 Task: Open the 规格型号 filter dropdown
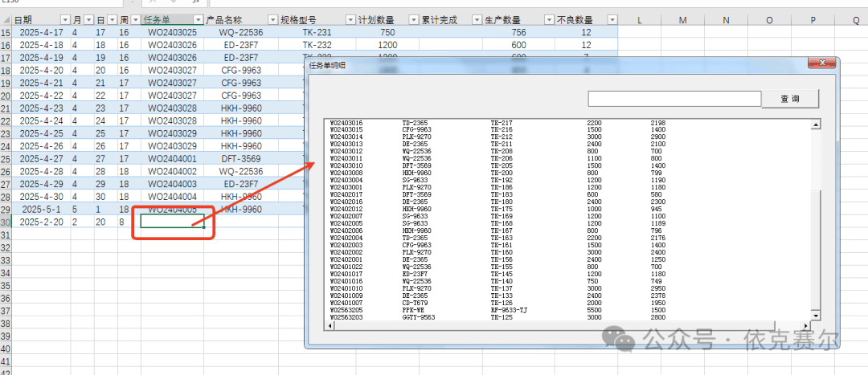(x=350, y=19)
